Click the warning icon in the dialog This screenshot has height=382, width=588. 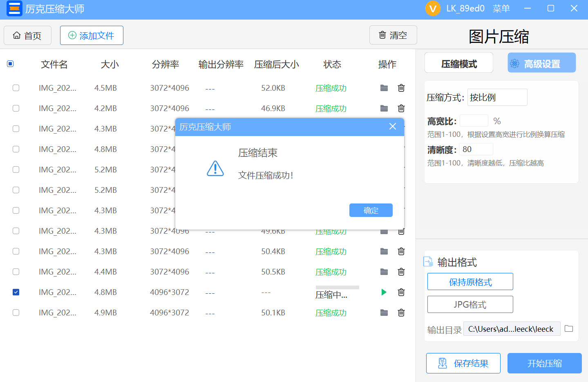pyautogui.click(x=215, y=168)
